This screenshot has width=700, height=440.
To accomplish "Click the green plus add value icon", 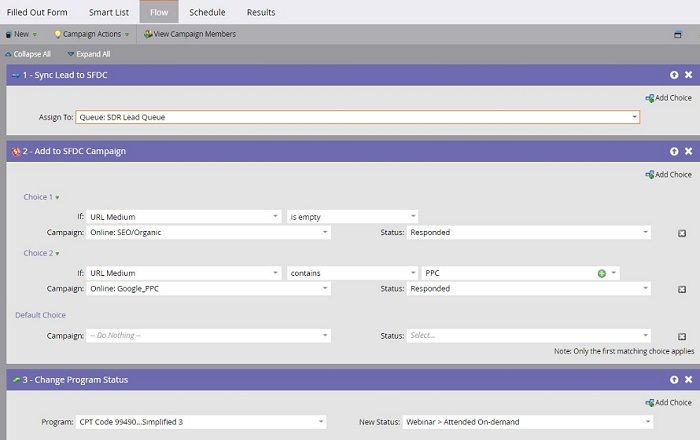I will coord(602,274).
